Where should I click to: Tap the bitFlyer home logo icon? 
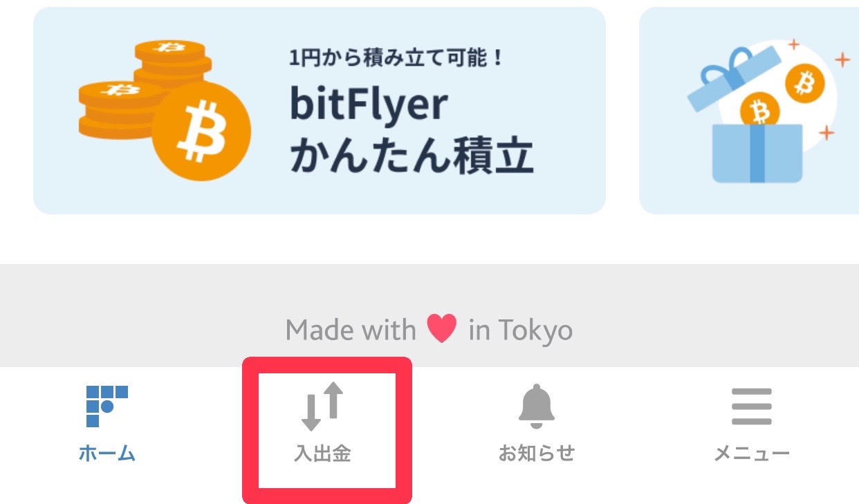point(107,406)
